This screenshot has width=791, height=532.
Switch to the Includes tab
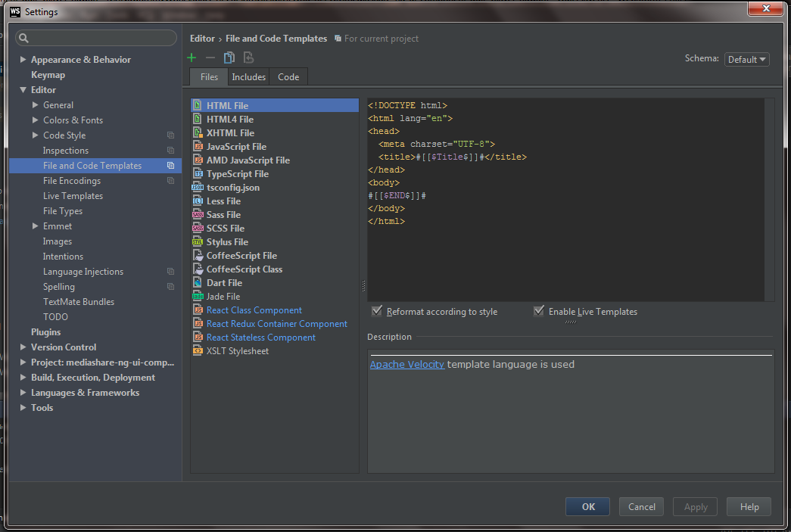[x=248, y=76]
